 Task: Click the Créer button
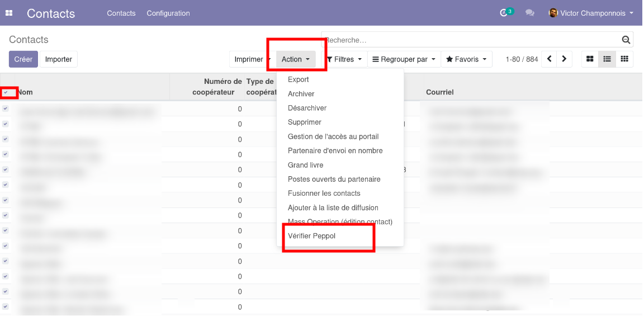point(23,59)
